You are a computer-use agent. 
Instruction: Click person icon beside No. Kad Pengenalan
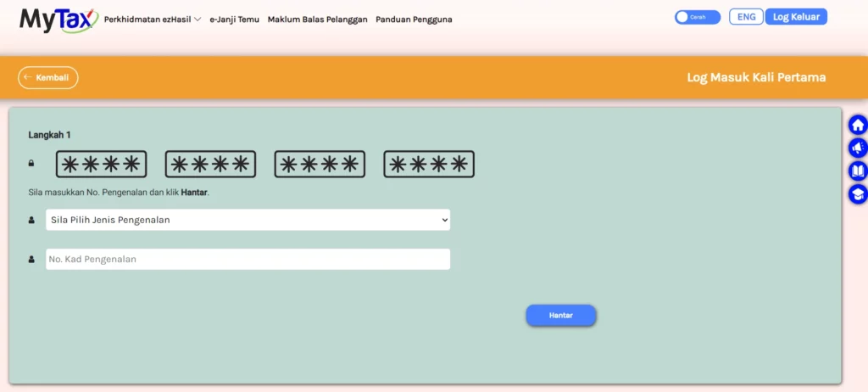(31, 260)
